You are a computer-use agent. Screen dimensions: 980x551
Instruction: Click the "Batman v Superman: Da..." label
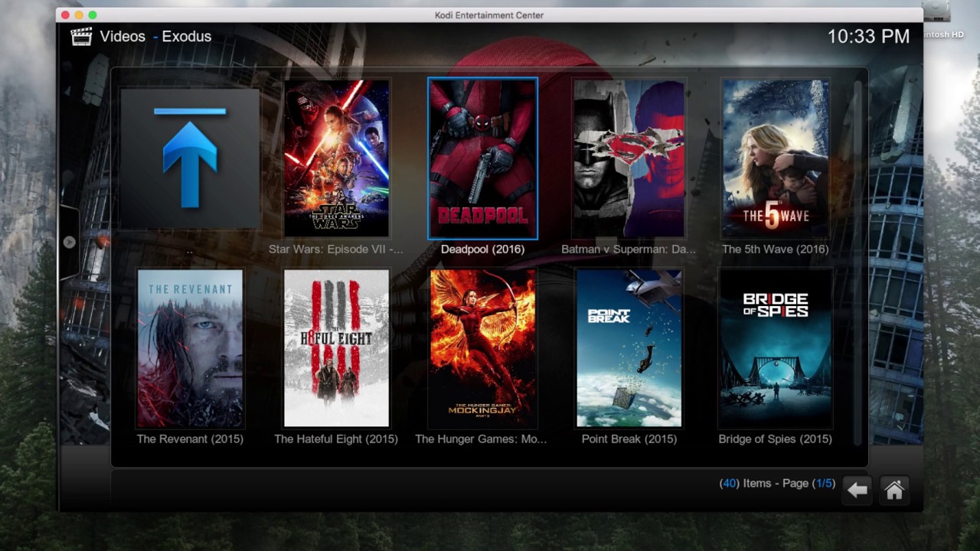[629, 249]
